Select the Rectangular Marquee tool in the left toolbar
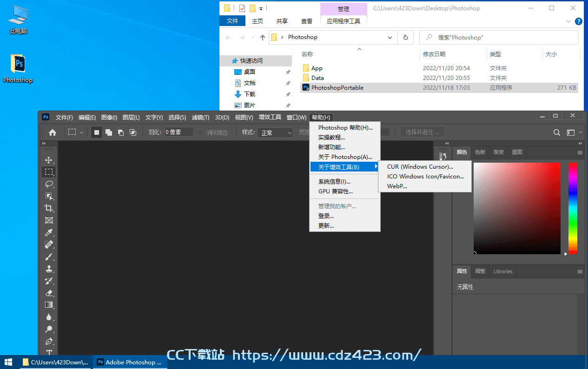This screenshot has width=588, height=369. pos(49,172)
